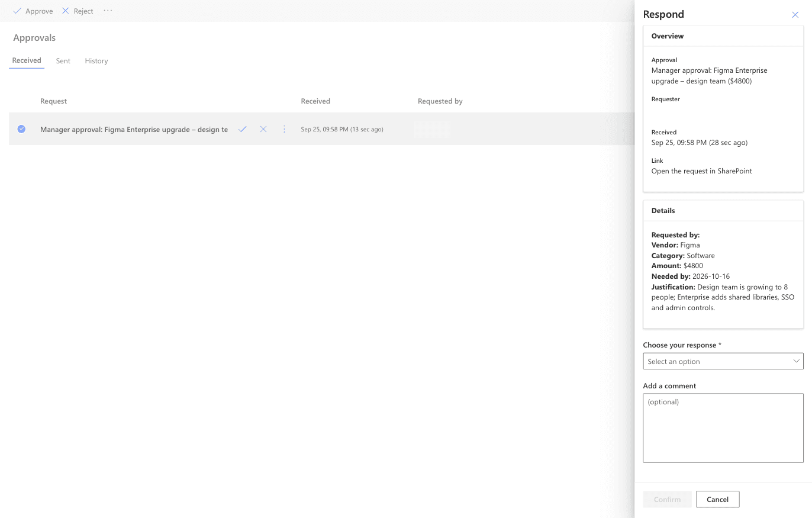Click the Details section header
Image resolution: width=812 pixels, height=518 pixels.
click(x=723, y=211)
